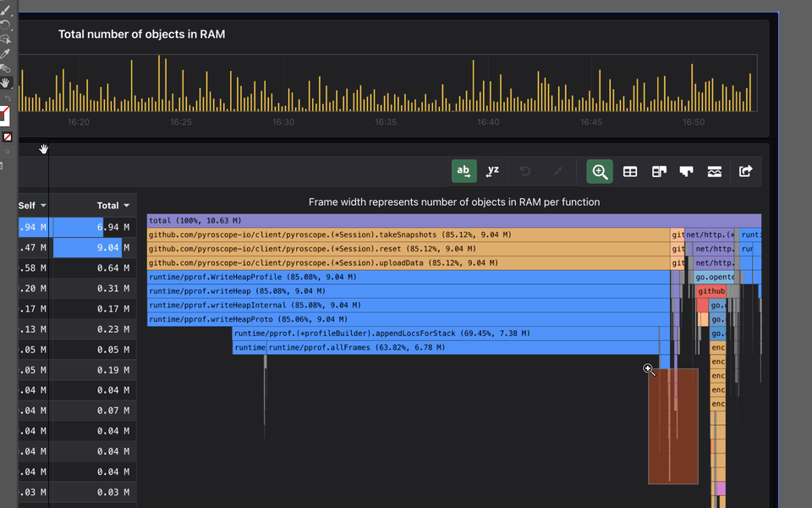Click the 'total (100%, 10.63 M)' frame

(x=454, y=220)
